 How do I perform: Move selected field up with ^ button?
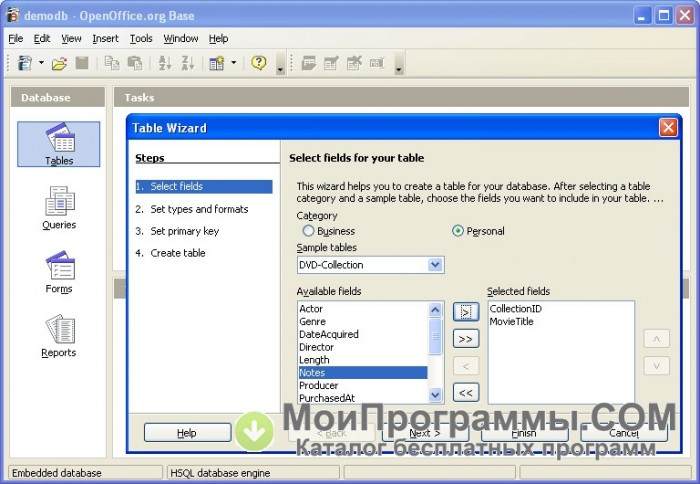[x=656, y=339]
